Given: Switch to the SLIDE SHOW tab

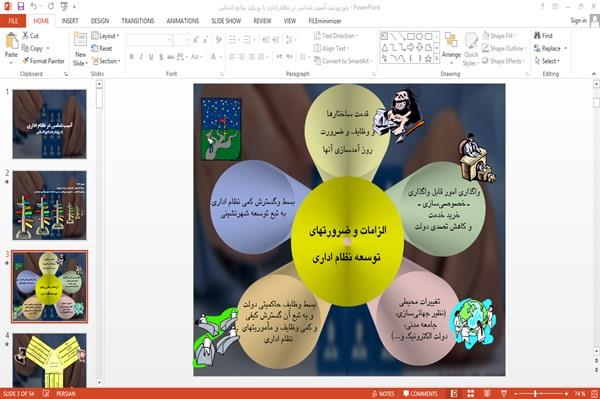Looking at the screenshot, I should (226, 21).
